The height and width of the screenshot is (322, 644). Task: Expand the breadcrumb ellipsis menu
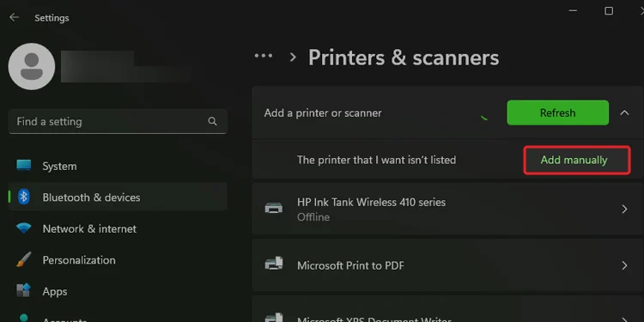pyautogui.click(x=264, y=56)
